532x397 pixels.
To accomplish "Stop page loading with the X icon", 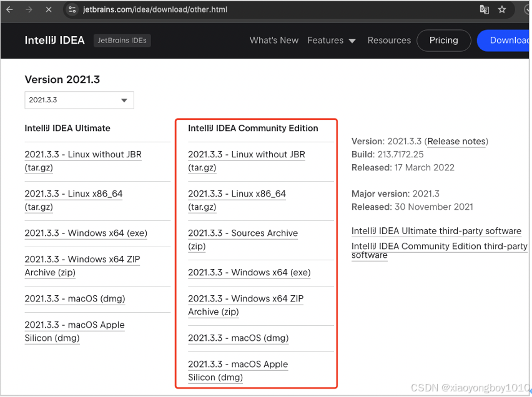I will click(x=49, y=9).
